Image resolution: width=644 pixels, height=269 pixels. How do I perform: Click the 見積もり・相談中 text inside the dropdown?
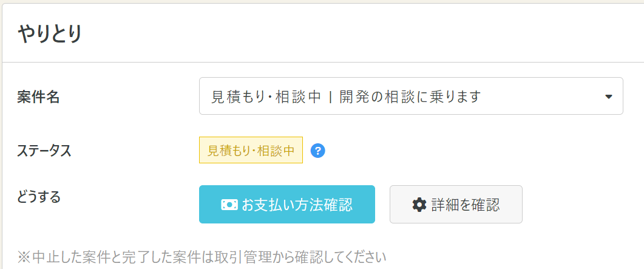(265, 97)
